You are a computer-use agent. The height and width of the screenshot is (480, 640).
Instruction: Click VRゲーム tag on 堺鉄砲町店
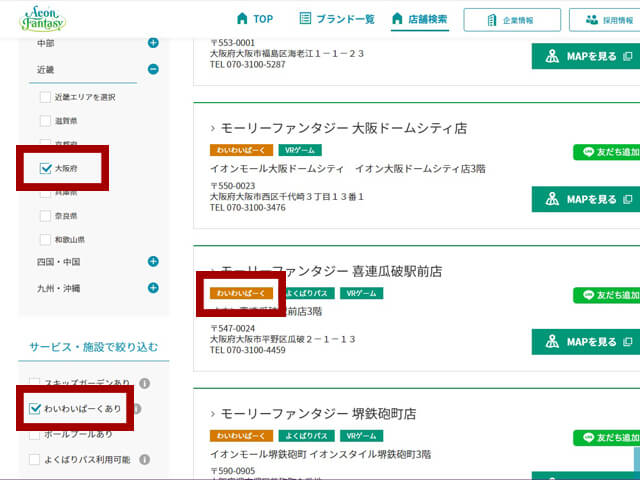pos(362,436)
